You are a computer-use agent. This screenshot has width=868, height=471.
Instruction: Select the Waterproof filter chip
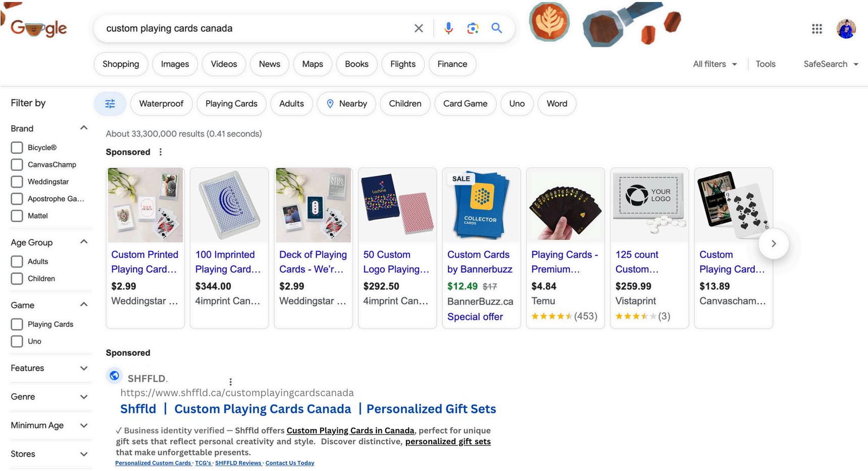click(x=161, y=104)
